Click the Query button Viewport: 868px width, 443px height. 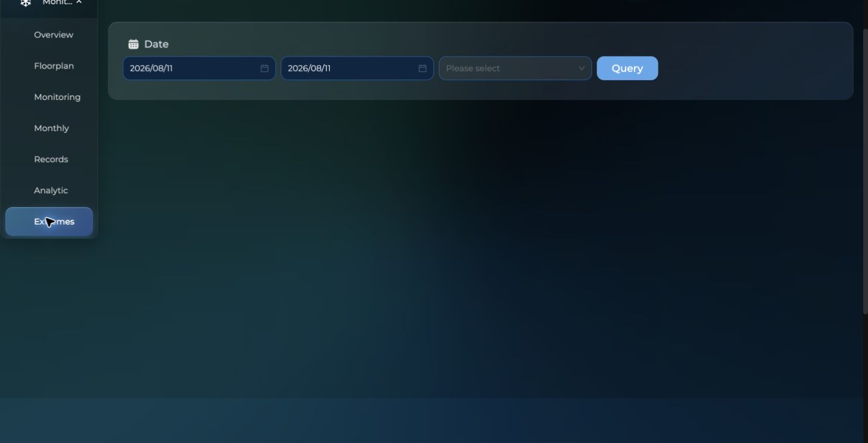(627, 69)
